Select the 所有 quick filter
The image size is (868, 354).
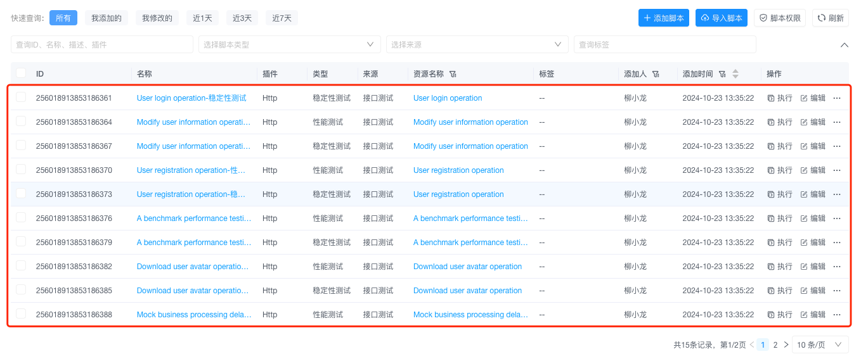pyautogui.click(x=63, y=18)
